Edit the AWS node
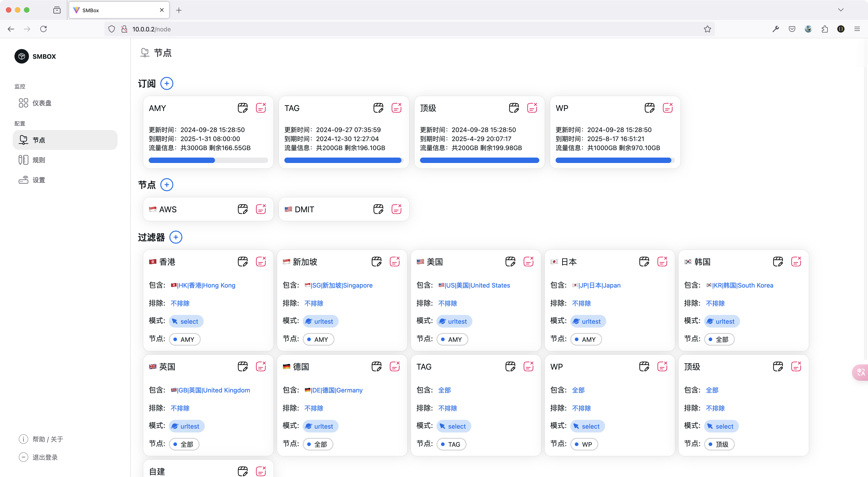The image size is (868, 477). click(243, 209)
